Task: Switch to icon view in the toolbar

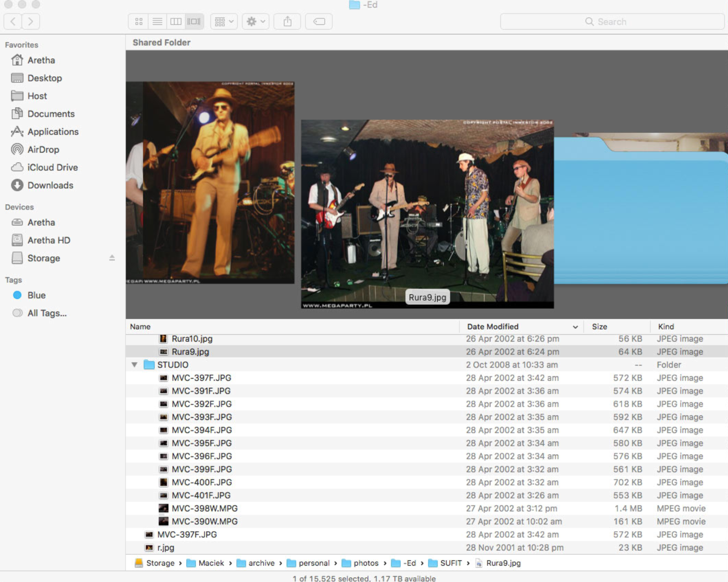Action: click(139, 22)
